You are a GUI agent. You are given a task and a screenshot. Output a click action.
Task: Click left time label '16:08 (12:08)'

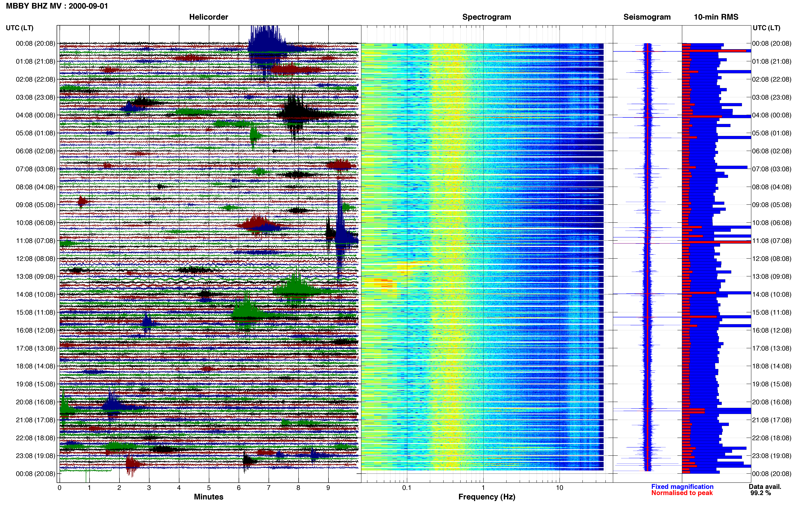pos(35,330)
